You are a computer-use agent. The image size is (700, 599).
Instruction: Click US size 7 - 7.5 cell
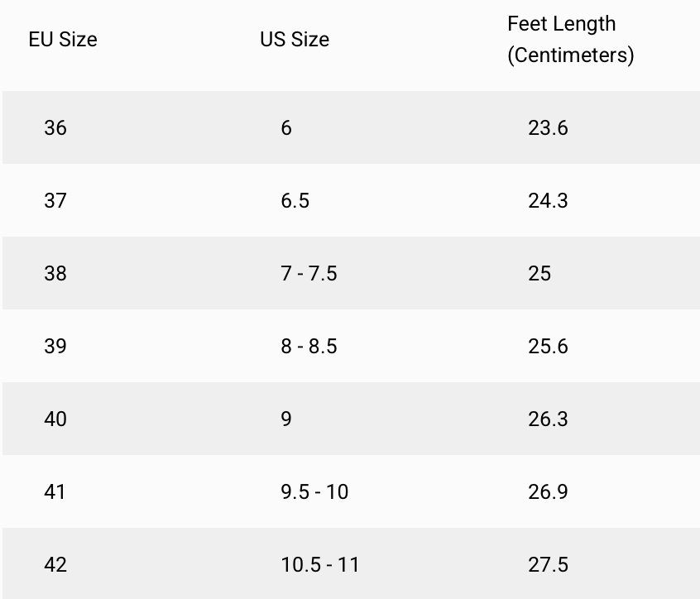[309, 274]
